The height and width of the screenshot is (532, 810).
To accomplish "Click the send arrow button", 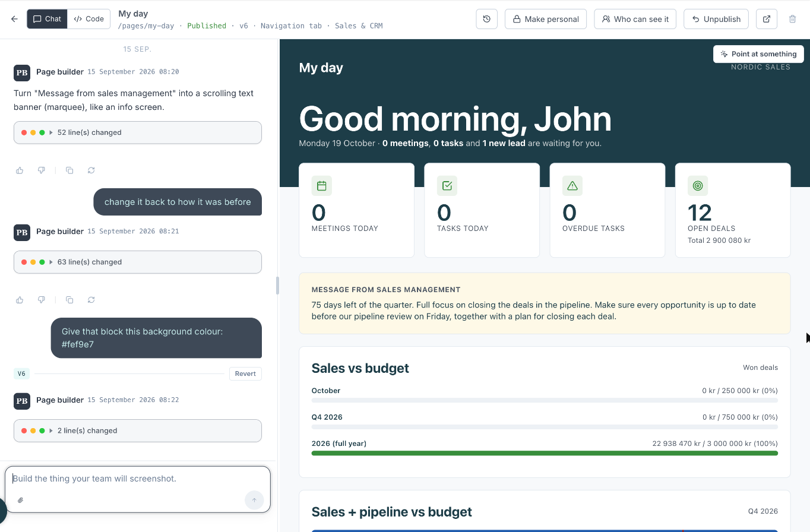I will pyautogui.click(x=254, y=500).
